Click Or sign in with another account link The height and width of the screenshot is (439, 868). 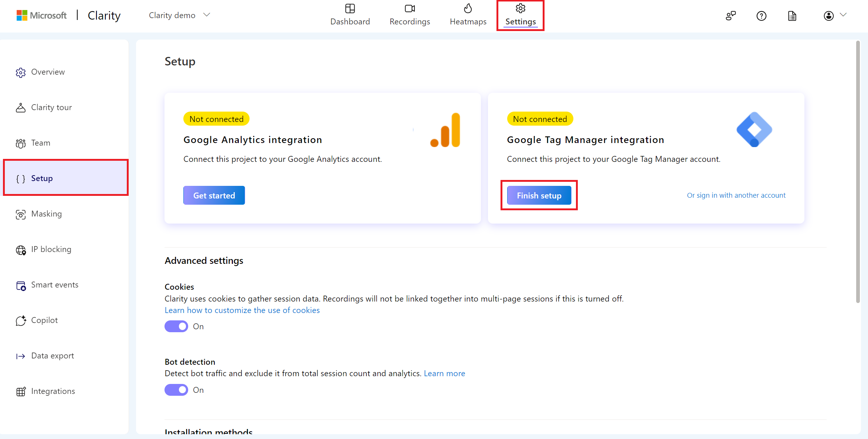pos(736,195)
